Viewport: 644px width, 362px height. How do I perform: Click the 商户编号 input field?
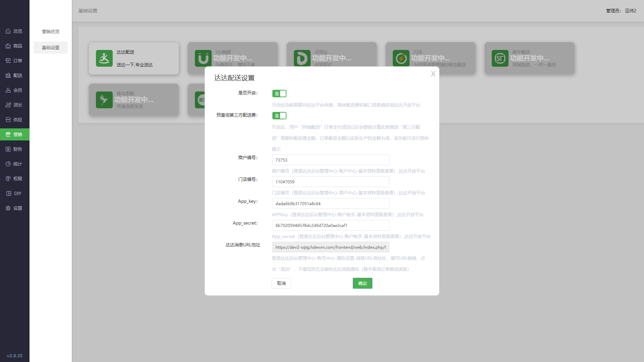330,160
